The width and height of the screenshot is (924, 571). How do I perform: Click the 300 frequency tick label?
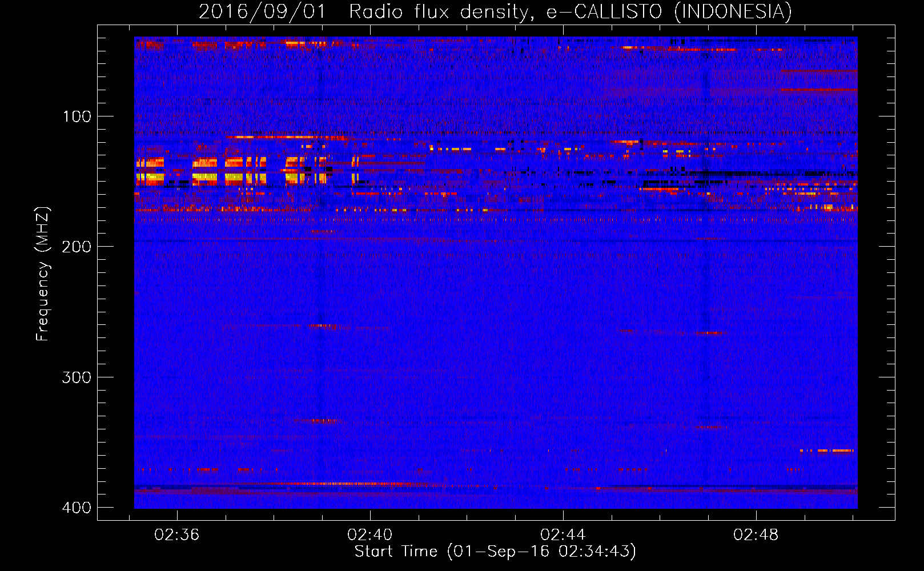(x=77, y=377)
